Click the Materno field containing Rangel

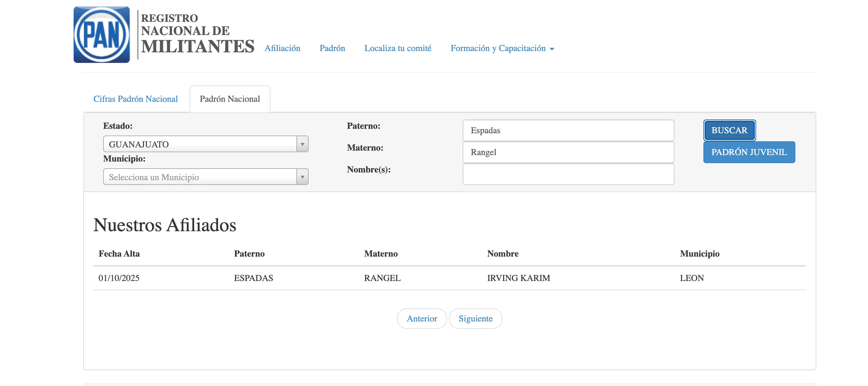coord(568,152)
